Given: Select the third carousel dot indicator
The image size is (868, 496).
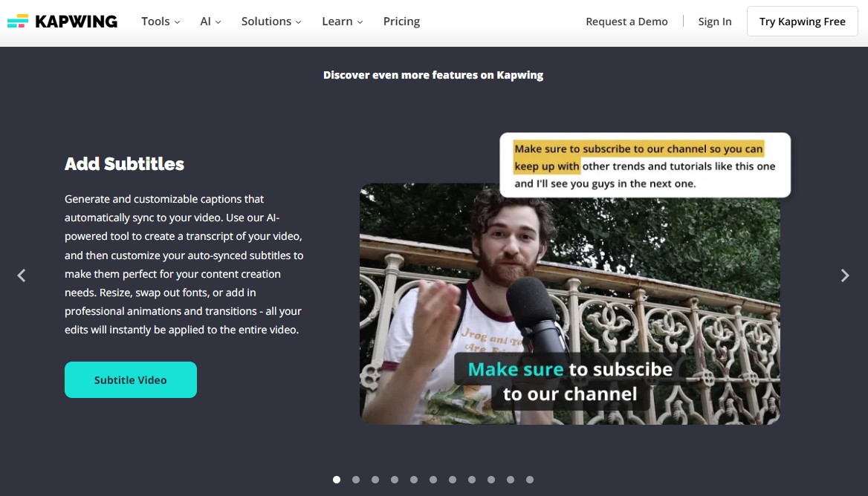Looking at the screenshot, I should pos(375,480).
